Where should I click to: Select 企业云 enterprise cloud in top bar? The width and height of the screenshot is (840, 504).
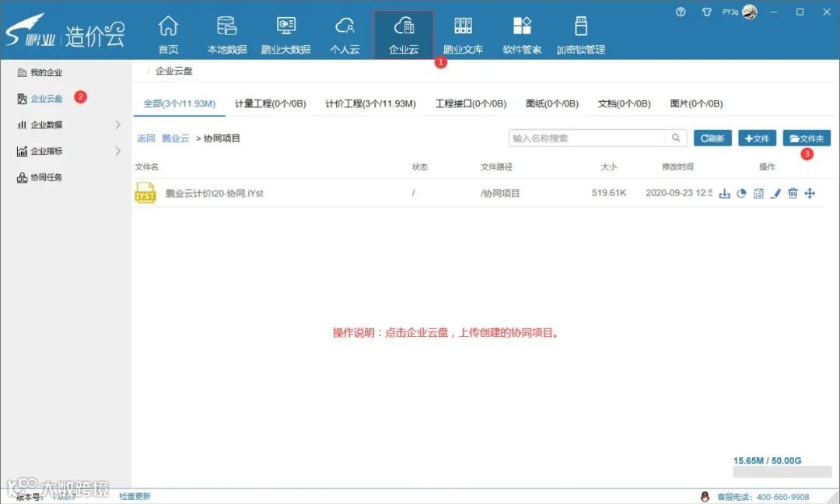click(404, 35)
